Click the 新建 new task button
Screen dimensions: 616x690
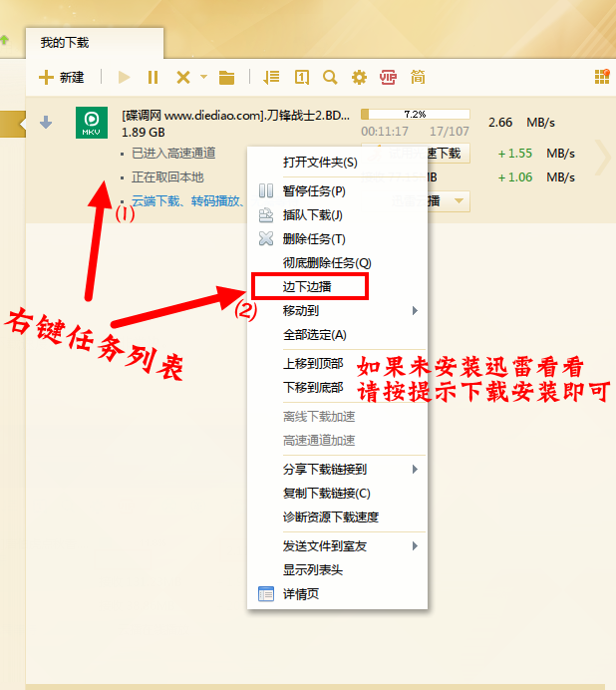click(62, 77)
